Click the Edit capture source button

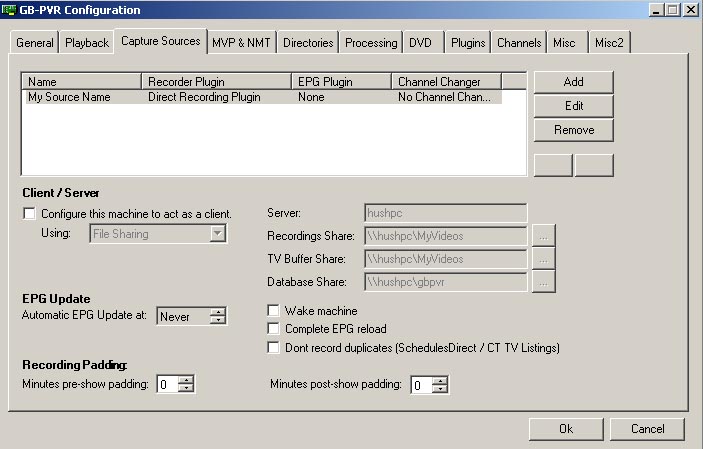[x=573, y=106]
